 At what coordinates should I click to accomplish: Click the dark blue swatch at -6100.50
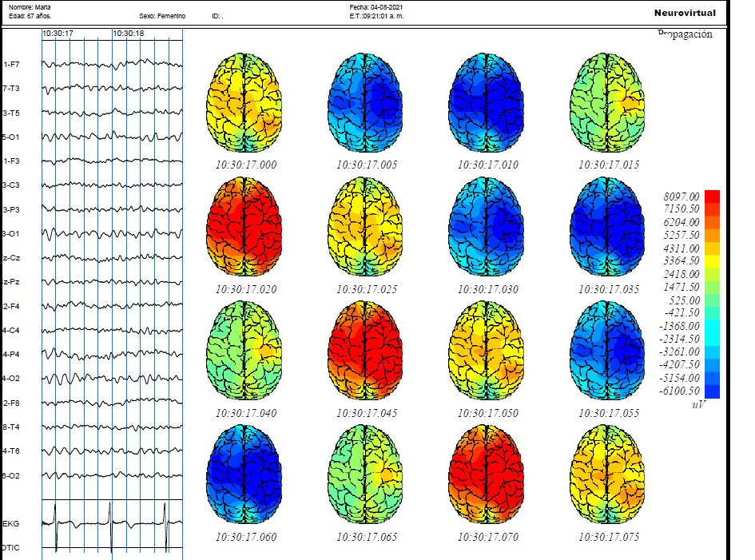point(712,391)
